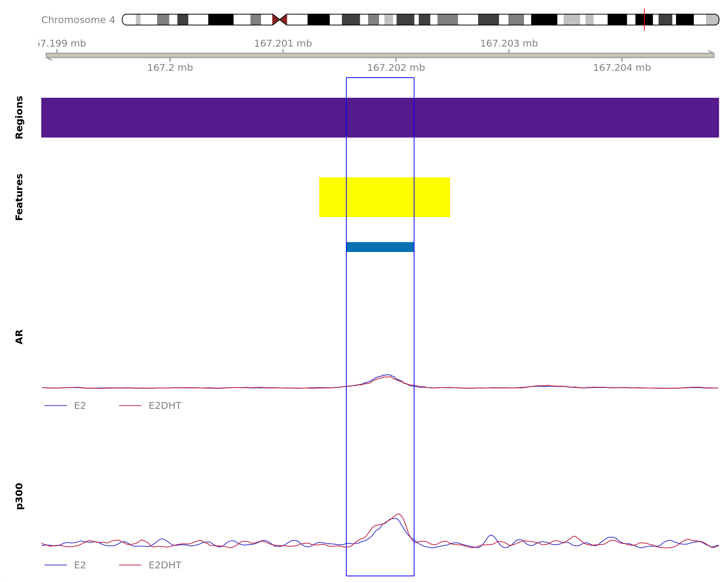Click E2 legend entry in AR track

(x=65, y=406)
